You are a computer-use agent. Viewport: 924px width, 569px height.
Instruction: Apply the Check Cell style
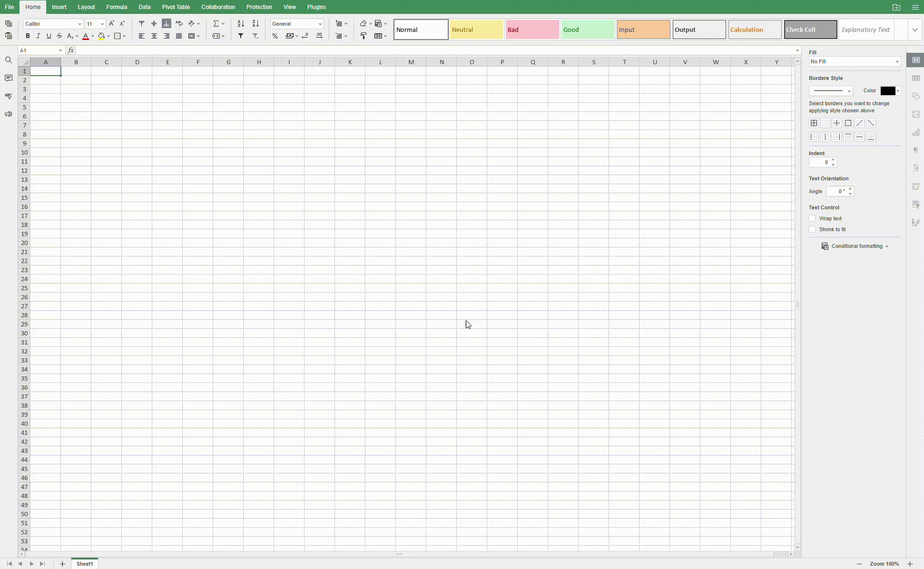pos(810,29)
